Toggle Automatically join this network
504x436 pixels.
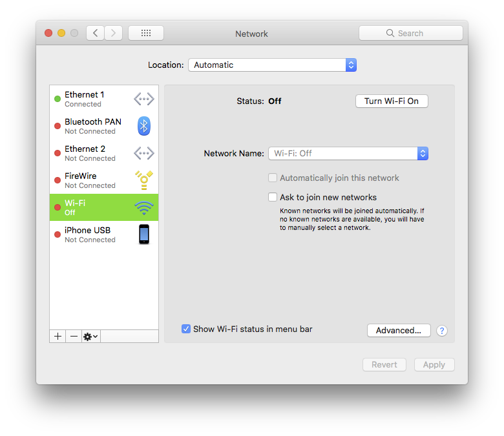[273, 178]
